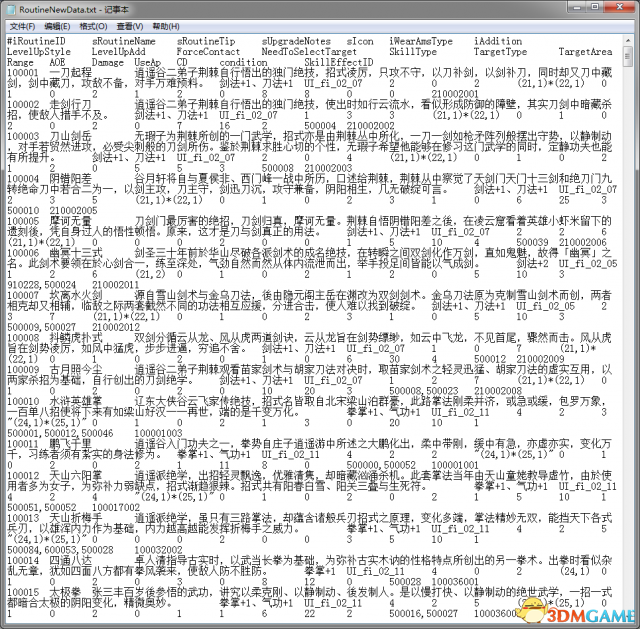Viewport: 640px width, 629px height.
Task: Click the ForceContact header text
Action: point(208,52)
